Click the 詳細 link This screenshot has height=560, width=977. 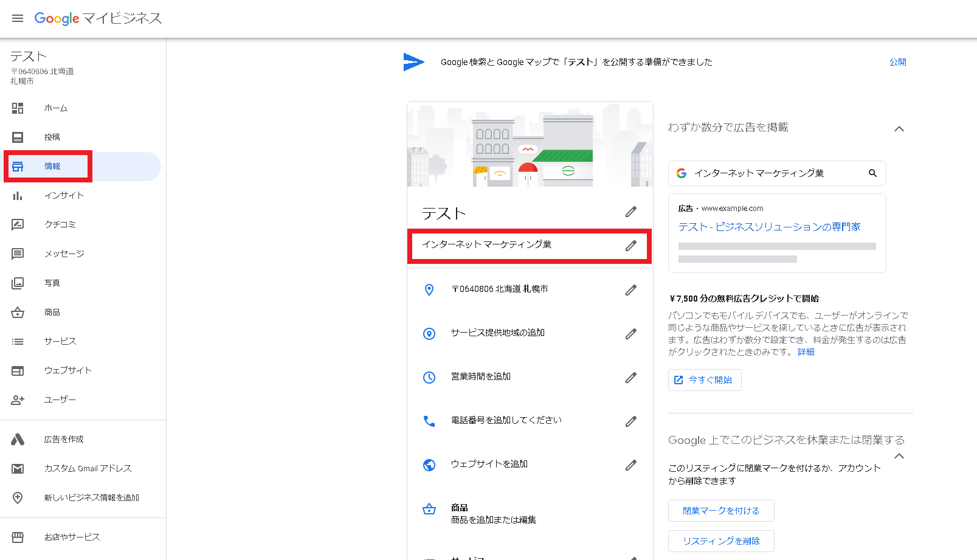(806, 352)
